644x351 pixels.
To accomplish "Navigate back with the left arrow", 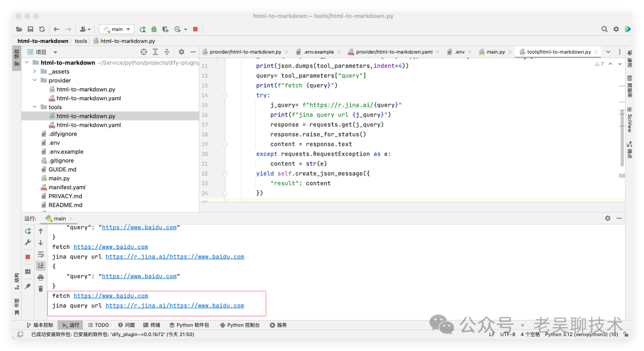I will (x=57, y=29).
